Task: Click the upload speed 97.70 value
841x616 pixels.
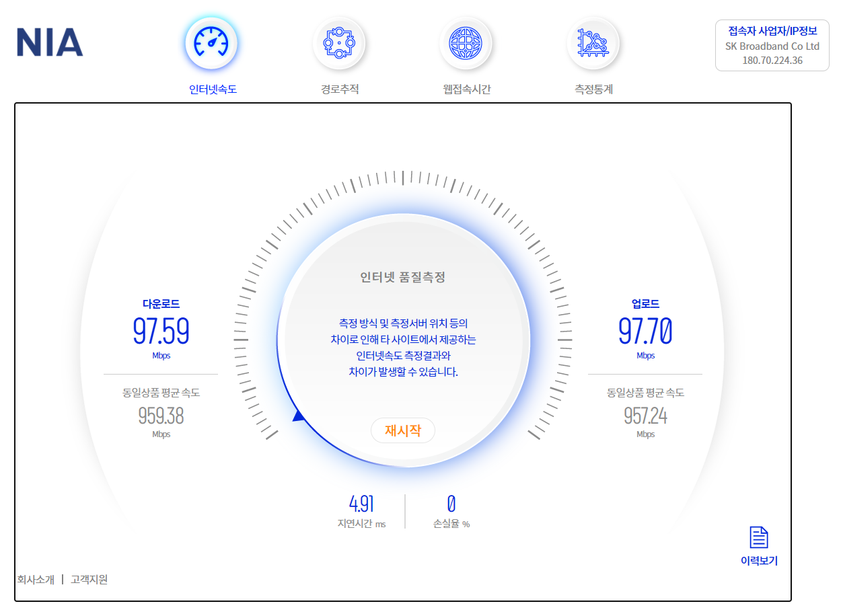Action: [x=645, y=330]
